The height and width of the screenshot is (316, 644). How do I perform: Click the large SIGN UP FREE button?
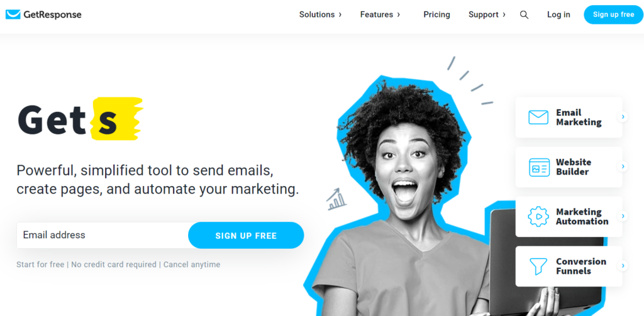pos(246,236)
